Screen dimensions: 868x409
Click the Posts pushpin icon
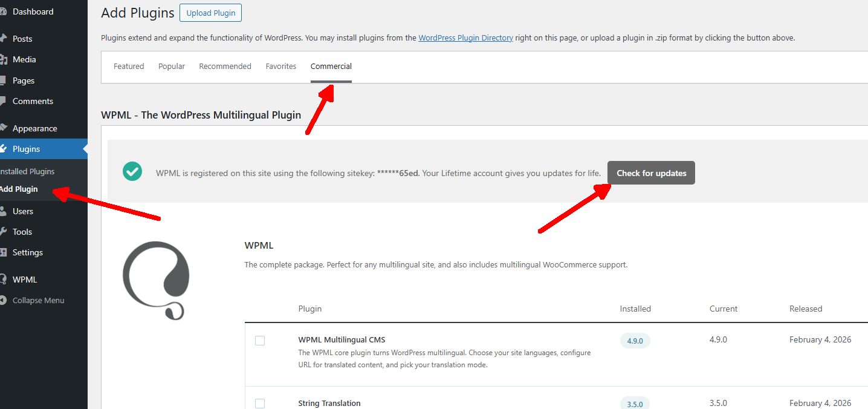point(3,39)
